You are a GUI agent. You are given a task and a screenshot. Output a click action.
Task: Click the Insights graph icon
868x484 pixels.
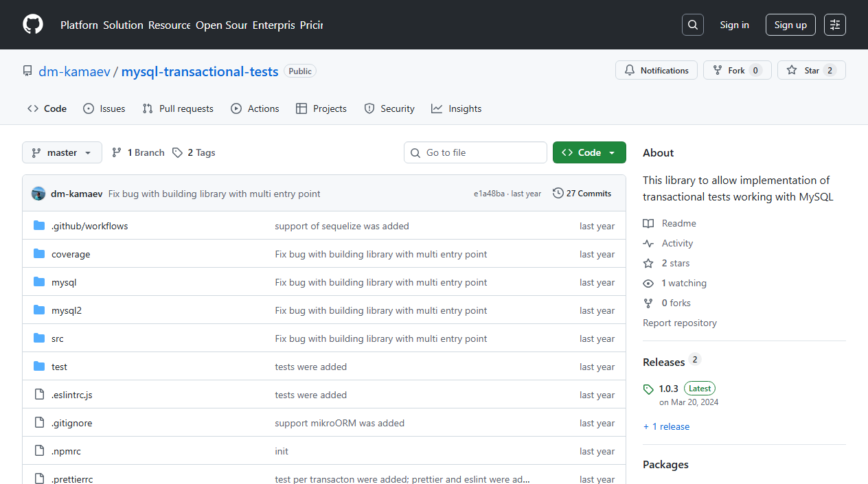pos(437,108)
